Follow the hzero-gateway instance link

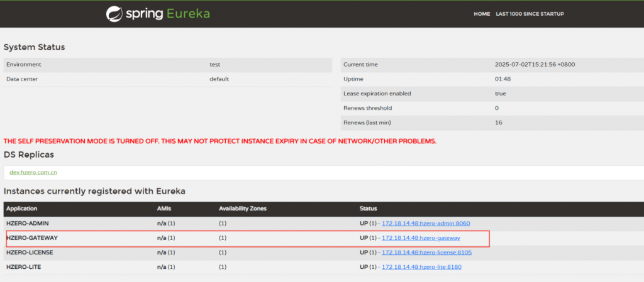click(x=421, y=238)
